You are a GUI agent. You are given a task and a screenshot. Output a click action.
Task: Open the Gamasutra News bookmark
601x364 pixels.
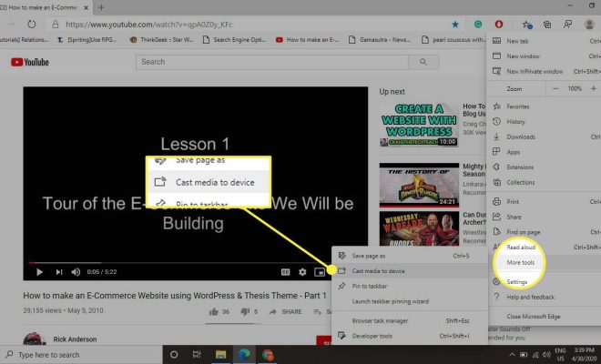[380, 39]
